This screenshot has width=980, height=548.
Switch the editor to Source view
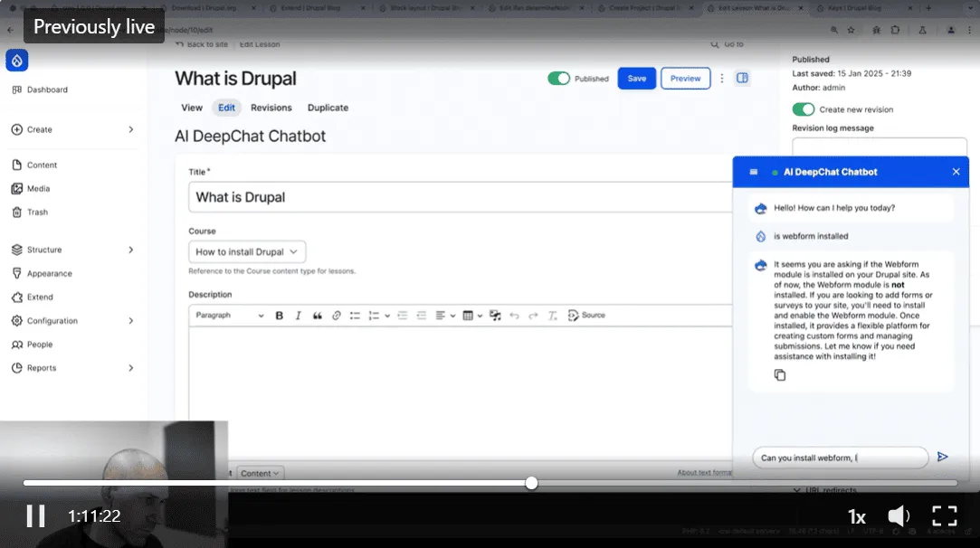[x=586, y=316]
